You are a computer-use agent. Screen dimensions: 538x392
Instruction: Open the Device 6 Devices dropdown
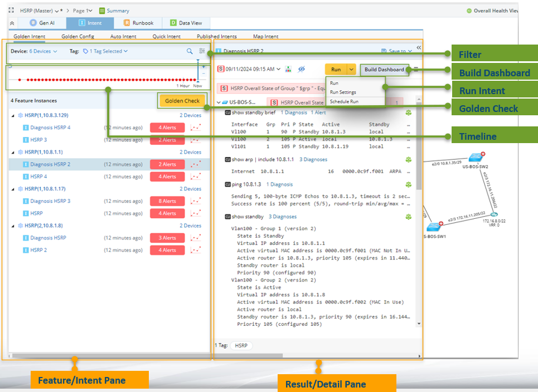click(x=42, y=51)
